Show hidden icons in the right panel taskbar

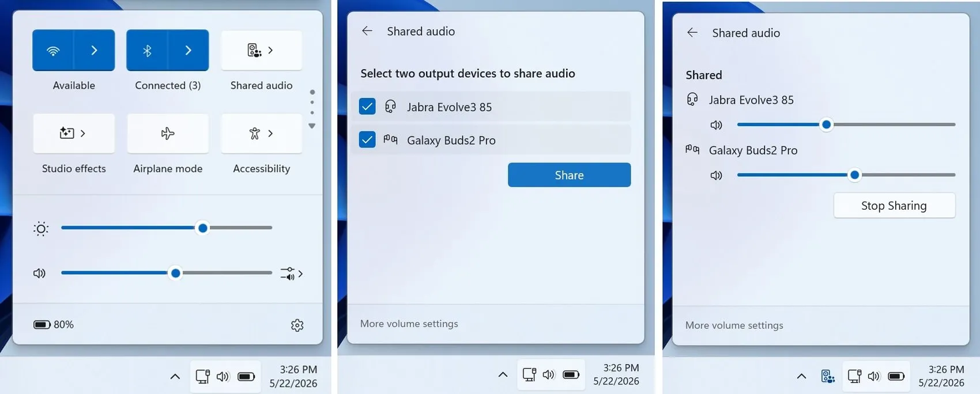coord(801,376)
